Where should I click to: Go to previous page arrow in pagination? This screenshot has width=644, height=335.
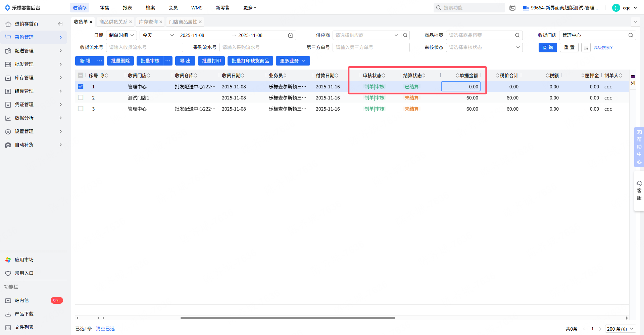coord(584,329)
